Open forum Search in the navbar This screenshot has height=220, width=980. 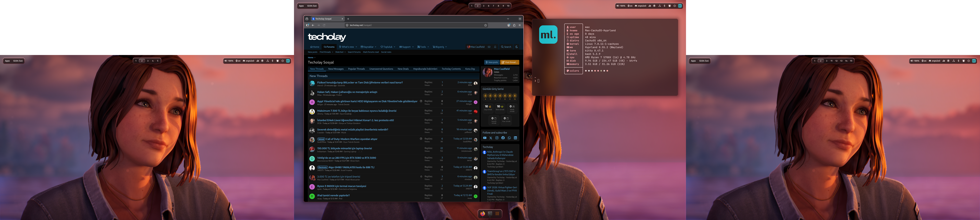pos(506,47)
